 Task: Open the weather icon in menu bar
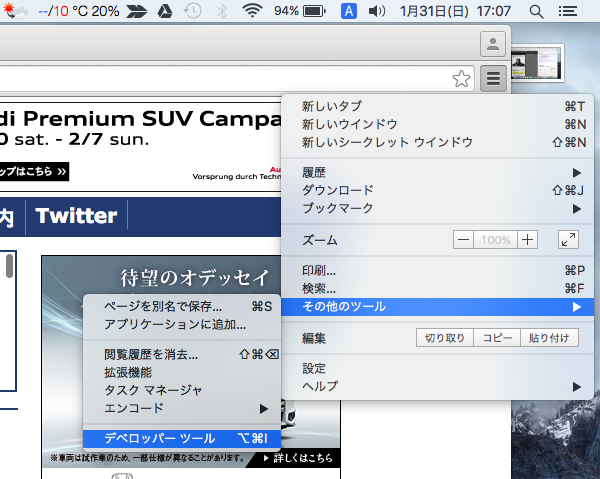(x=15, y=11)
